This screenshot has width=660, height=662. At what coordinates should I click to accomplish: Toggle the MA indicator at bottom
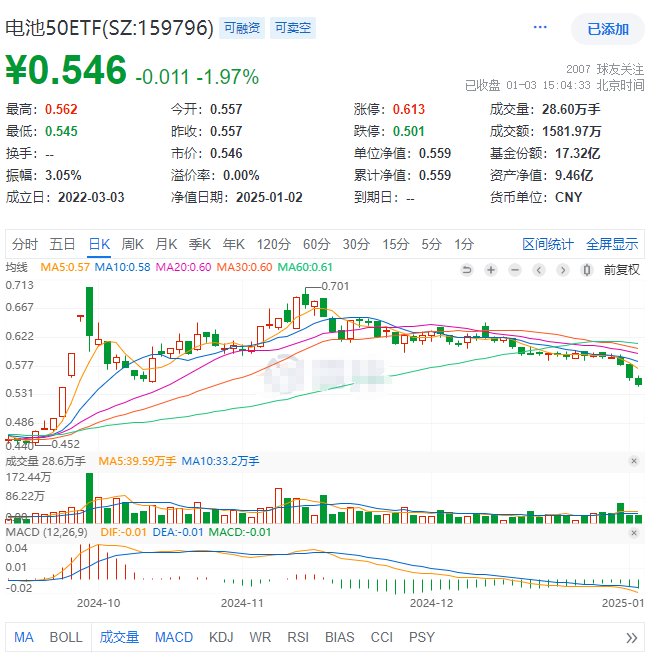point(23,637)
